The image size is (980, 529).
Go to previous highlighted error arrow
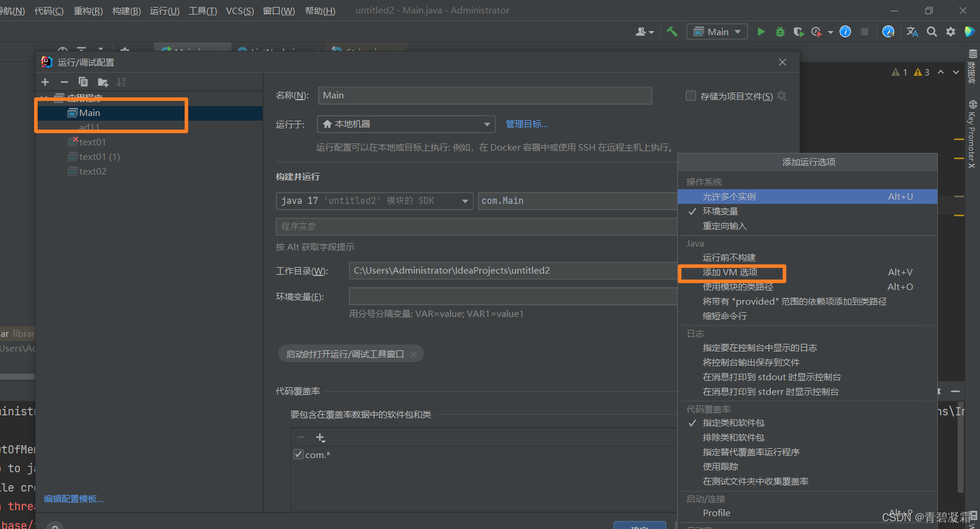pyautogui.click(x=941, y=72)
